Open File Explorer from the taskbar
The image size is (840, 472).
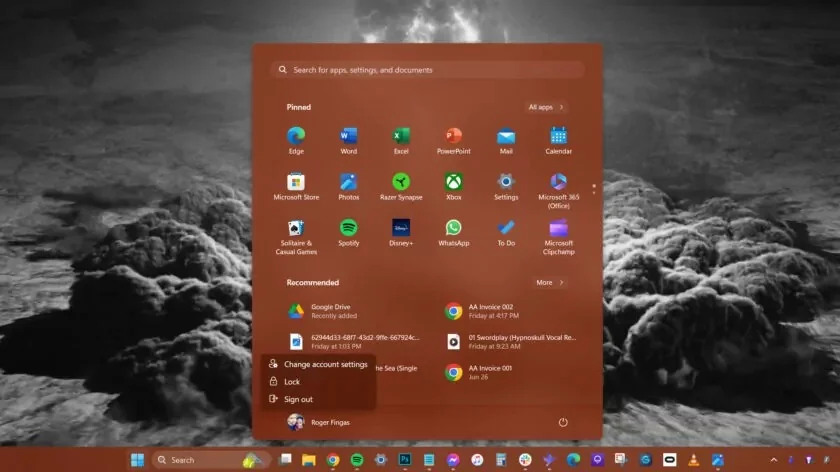[309, 460]
